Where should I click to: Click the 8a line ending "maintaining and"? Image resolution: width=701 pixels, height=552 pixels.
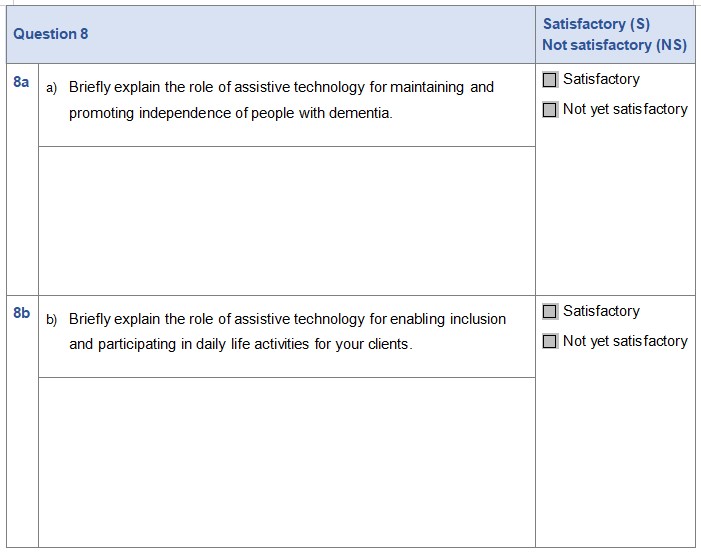coord(281,87)
